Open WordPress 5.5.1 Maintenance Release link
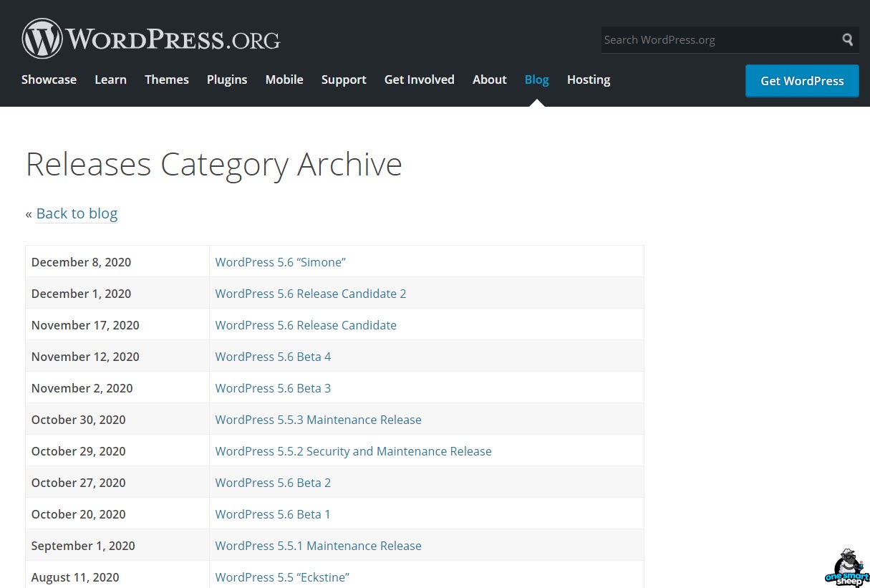 click(319, 546)
